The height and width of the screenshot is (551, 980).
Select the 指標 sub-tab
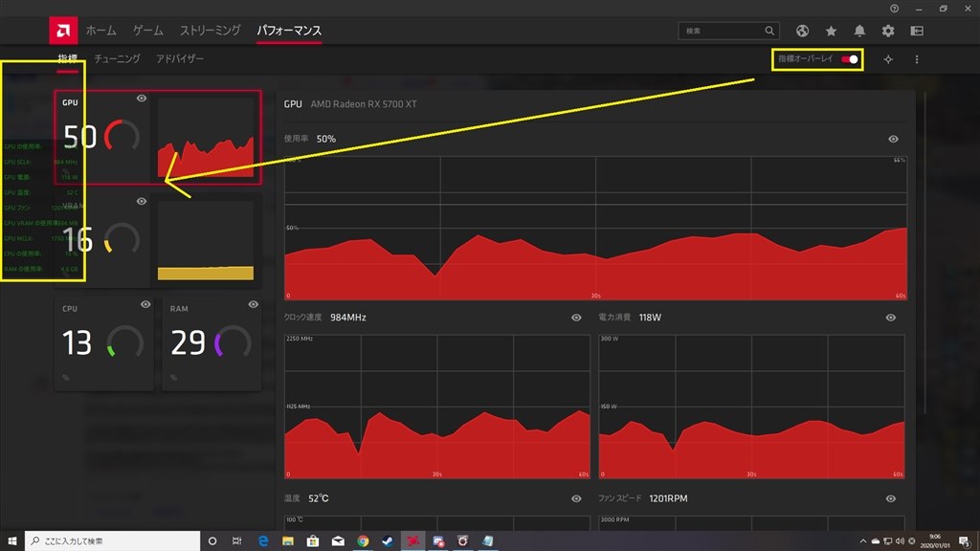68,58
